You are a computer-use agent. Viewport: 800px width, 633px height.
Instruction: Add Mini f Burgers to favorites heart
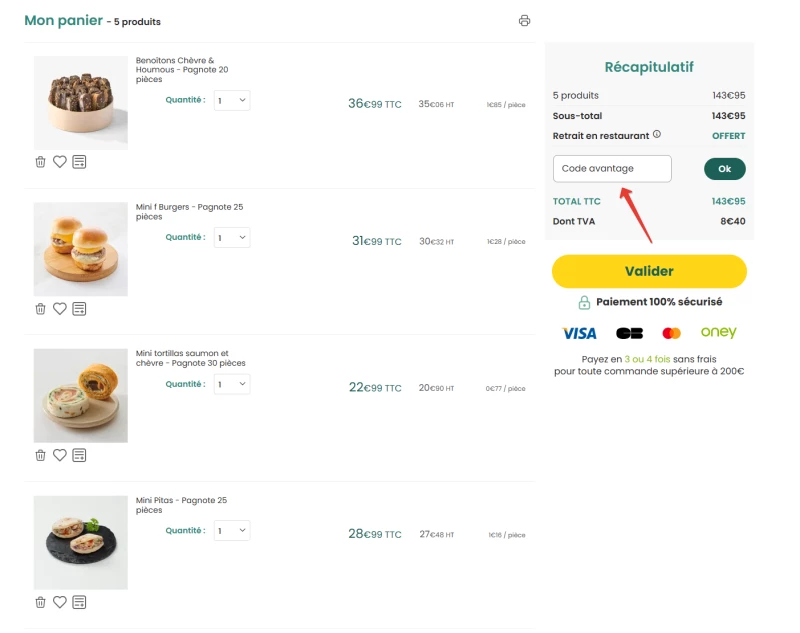tap(60, 309)
